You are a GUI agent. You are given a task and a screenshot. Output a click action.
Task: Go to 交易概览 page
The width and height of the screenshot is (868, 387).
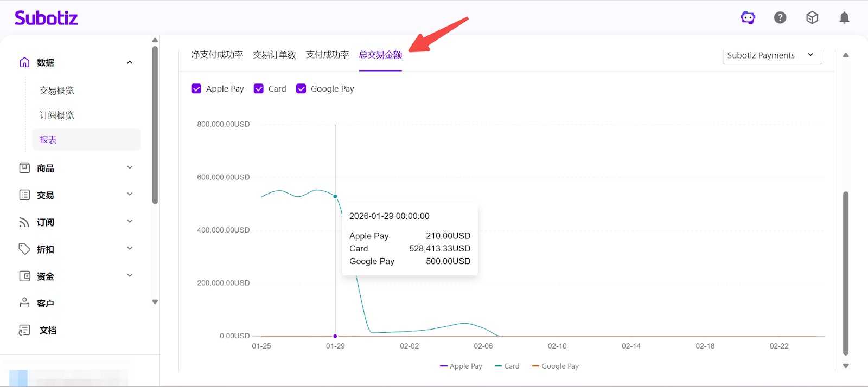point(56,91)
